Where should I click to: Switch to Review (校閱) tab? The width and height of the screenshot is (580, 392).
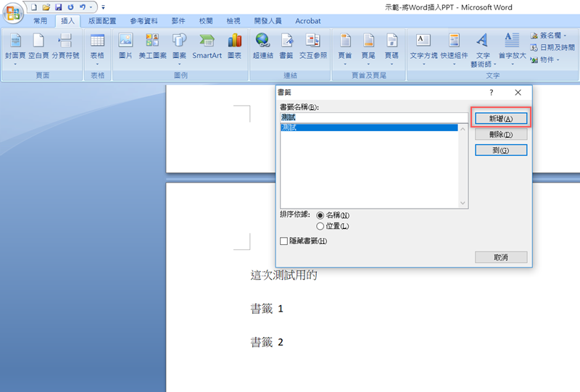[206, 21]
